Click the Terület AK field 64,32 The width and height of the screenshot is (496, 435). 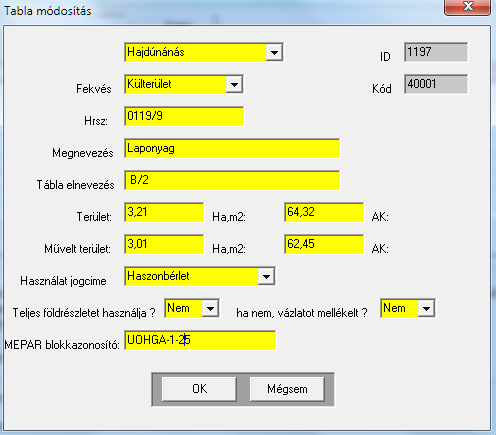click(x=324, y=212)
